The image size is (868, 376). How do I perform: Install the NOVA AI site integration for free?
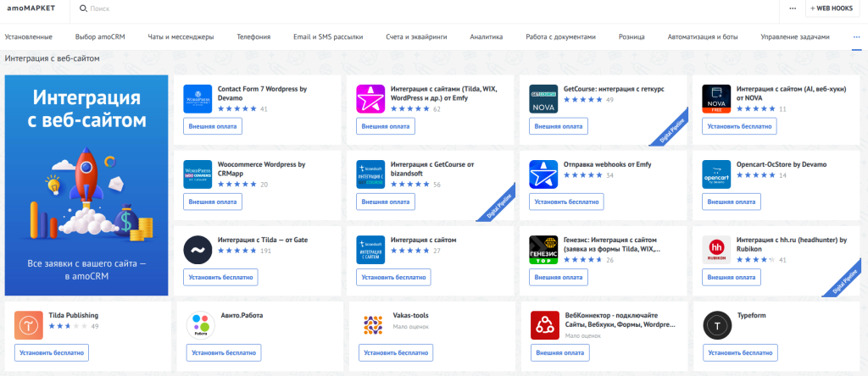(x=739, y=126)
